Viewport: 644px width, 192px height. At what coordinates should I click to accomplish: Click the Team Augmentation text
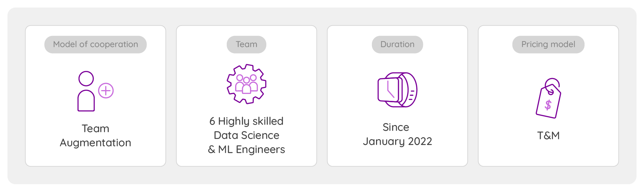(96, 136)
